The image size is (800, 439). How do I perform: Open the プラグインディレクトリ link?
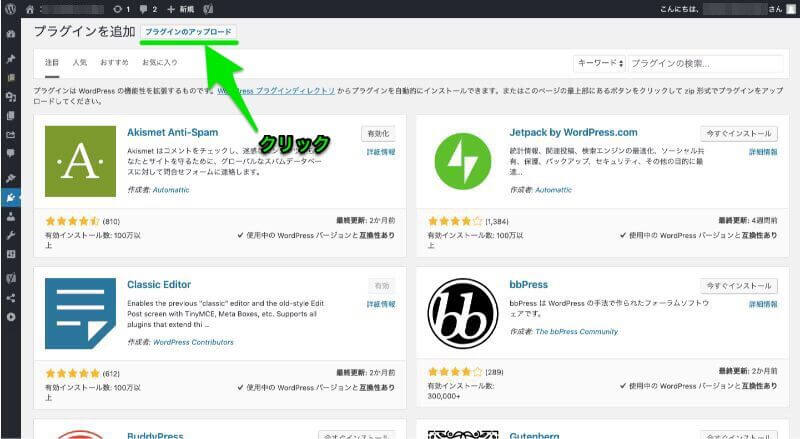[277, 91]
